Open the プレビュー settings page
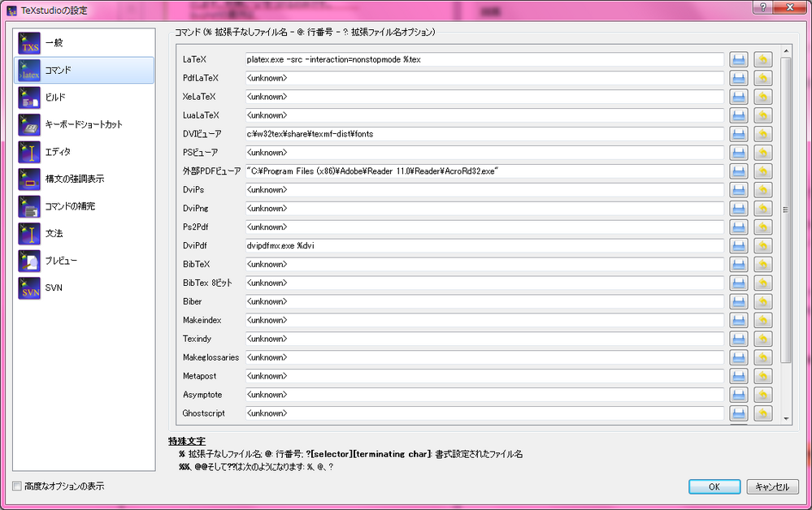Image resolution: width=812 pixels, height=510 pixels. (84, 261)
